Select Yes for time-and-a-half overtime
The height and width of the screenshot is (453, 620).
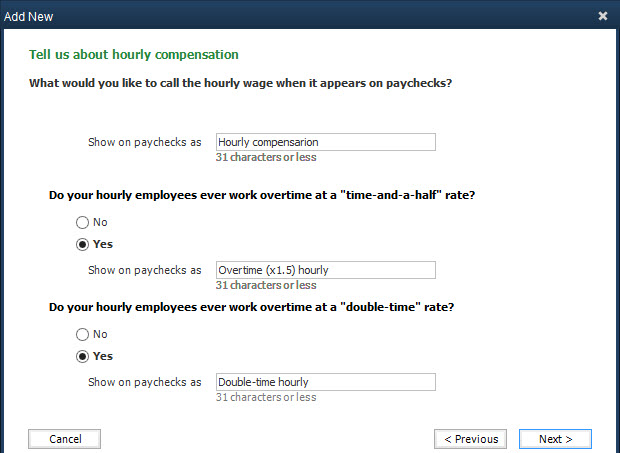coord(82,244)
